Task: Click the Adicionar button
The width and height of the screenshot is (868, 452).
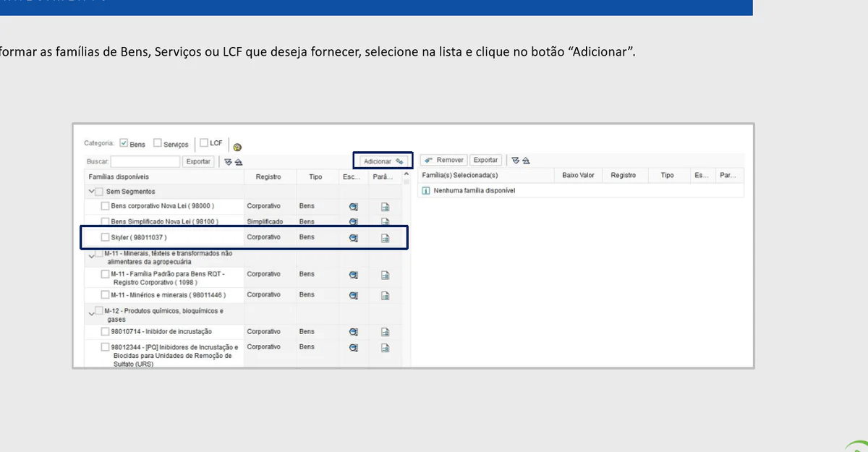Action: click(x=383, y=161)
